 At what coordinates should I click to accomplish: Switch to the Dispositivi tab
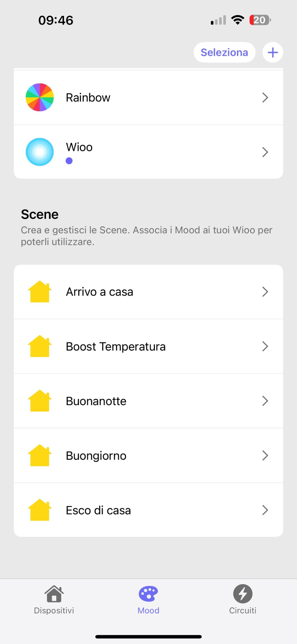[54, 599]
